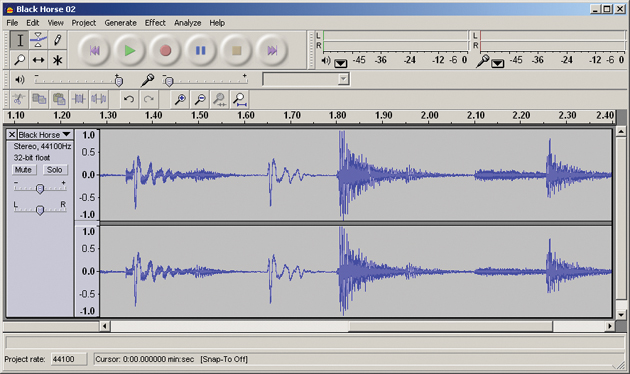Image resolution: width=630 pixels, height=374 pixels.
Task: Open the View menu
Action: [55, 23]
